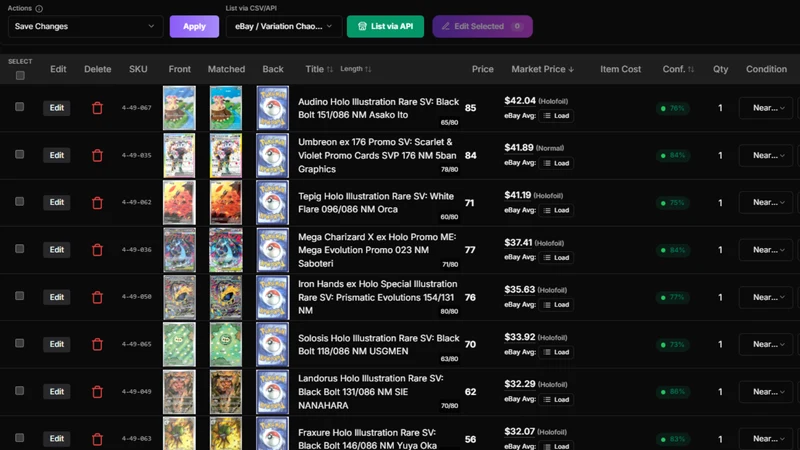Sort by Title using its sort arrows
The image size is (800, 450).
330,69
